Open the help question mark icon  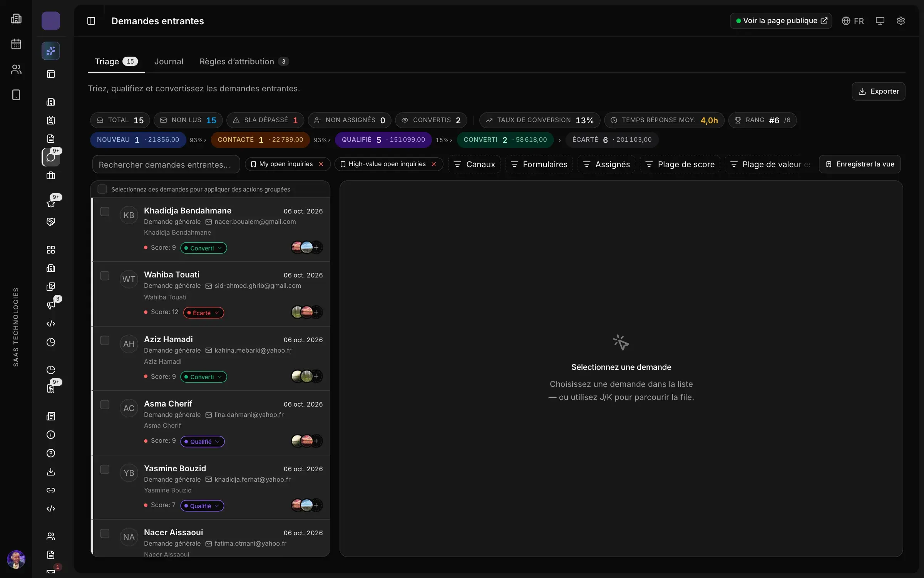(x=51, y=453)
